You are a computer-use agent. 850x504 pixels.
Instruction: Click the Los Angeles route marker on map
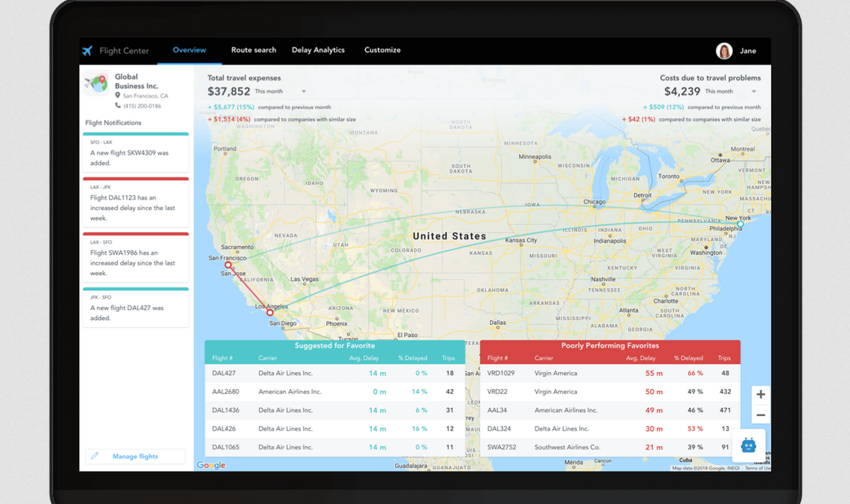click(x=270, y=313)
